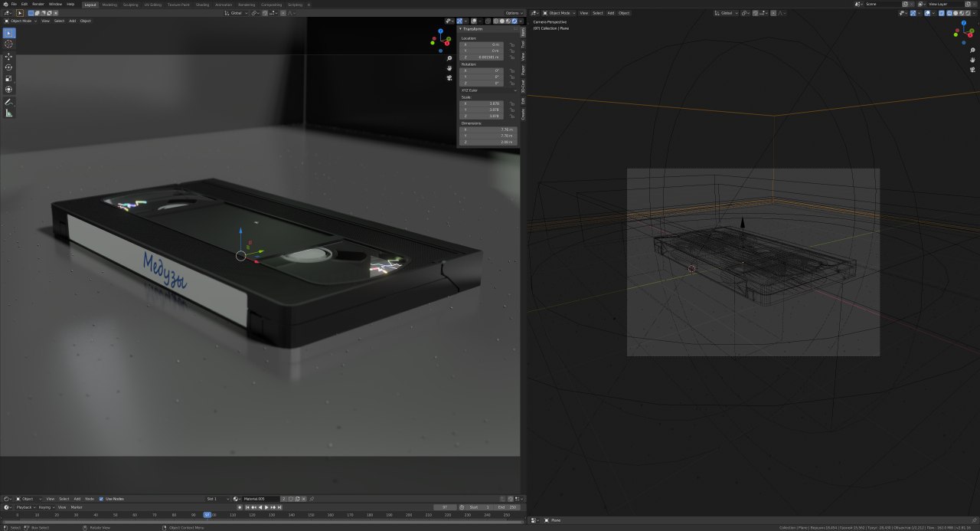Select the Select Box tool
The image size is (980, 531).
click(x=9, y=33)
